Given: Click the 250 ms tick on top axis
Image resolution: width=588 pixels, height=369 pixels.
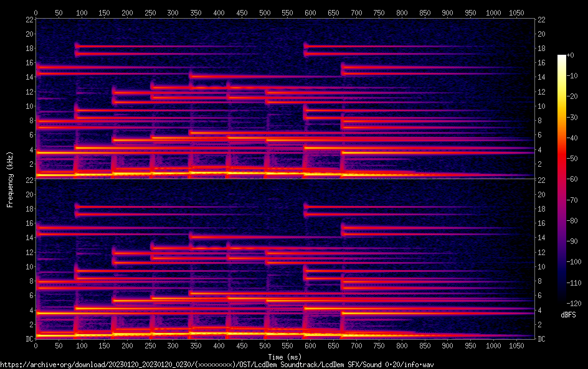Looking at the screenshot, I should tap(150, 12).
